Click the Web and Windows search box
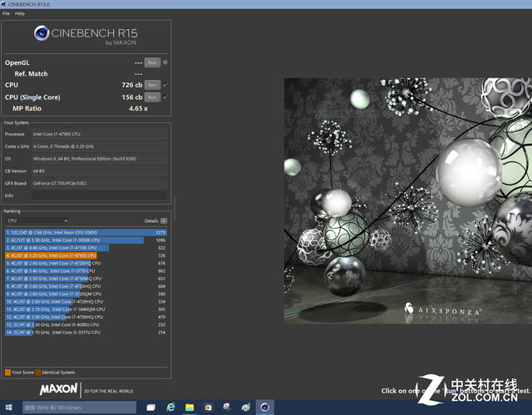This screenshot has height=415, width=532. [80, 408]
